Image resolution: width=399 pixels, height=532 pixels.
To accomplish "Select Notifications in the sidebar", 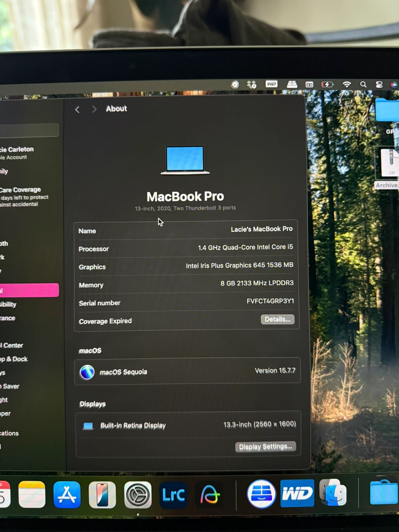I will coord(9,433).
